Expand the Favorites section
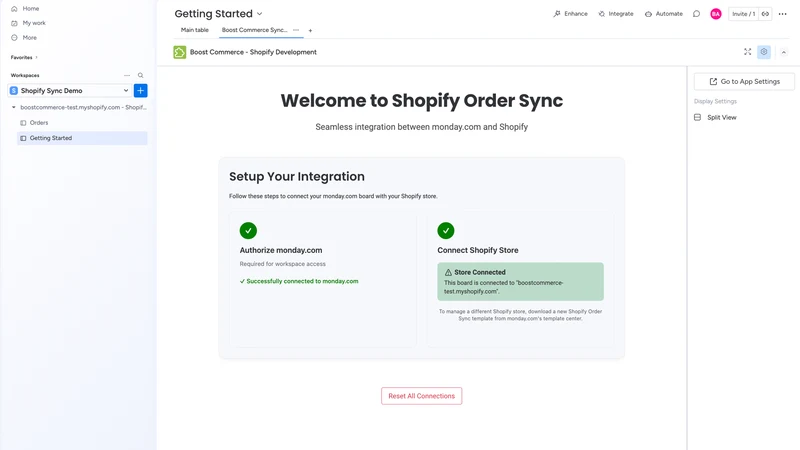This screenshot has height=450, width=800. point(24,57)
